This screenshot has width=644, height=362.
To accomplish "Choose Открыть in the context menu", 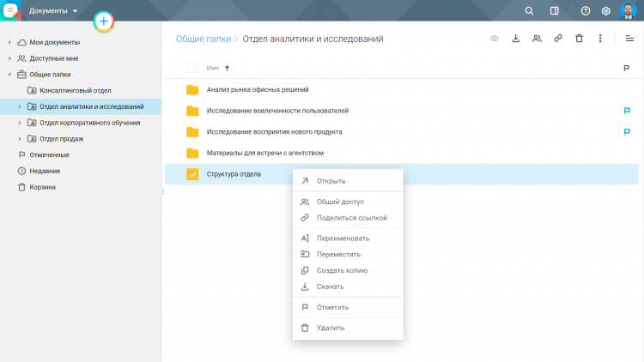I will tap(348, 181).
